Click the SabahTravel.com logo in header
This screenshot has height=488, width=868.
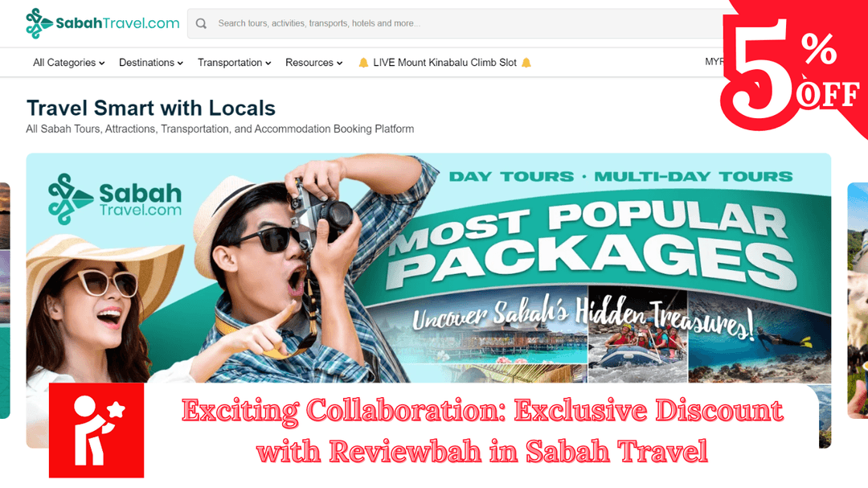103,23
